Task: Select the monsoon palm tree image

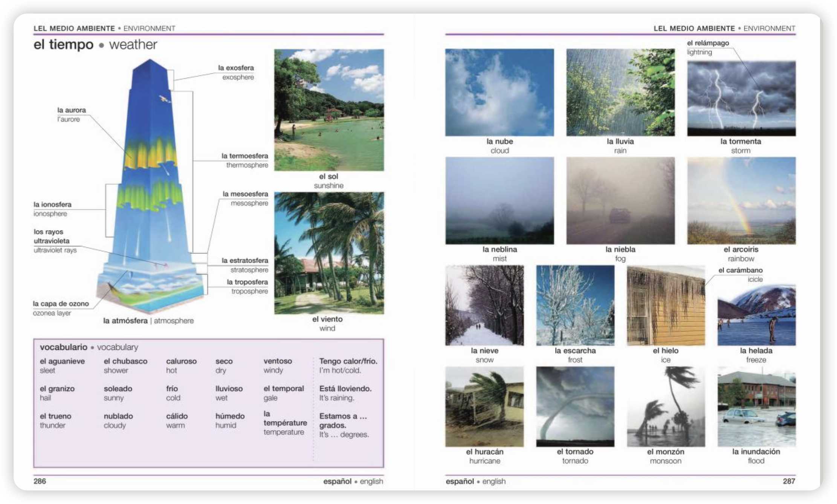Action: [x=666, y=406]
